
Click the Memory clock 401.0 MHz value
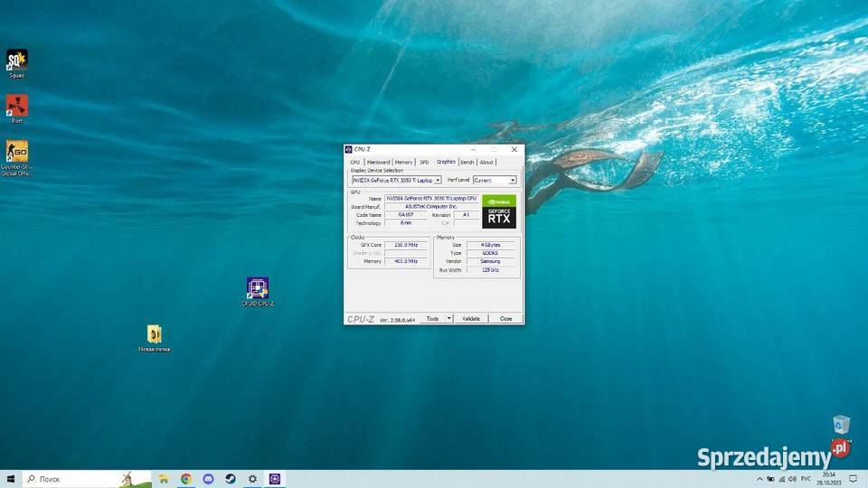click(x=406, y=261)
